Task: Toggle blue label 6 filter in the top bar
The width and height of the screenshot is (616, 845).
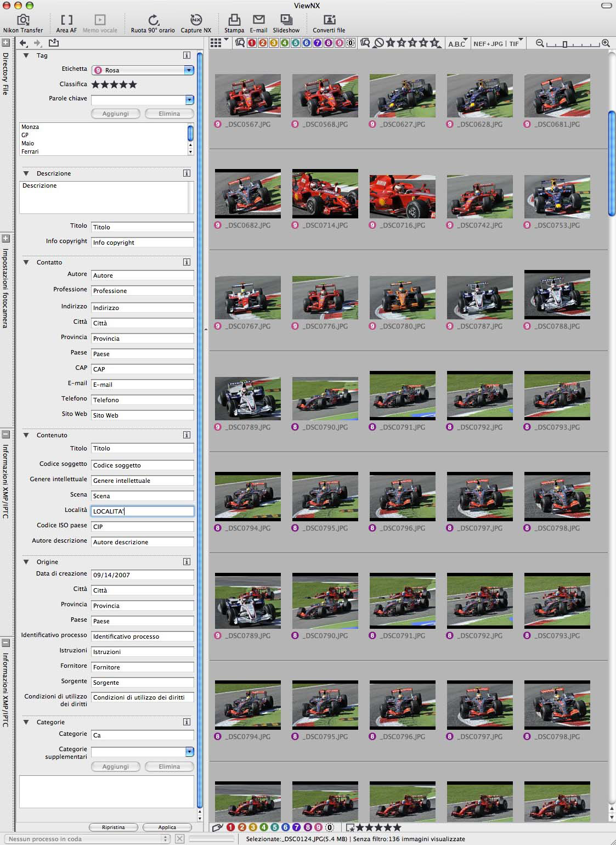Action: click(x=307, y=43)
